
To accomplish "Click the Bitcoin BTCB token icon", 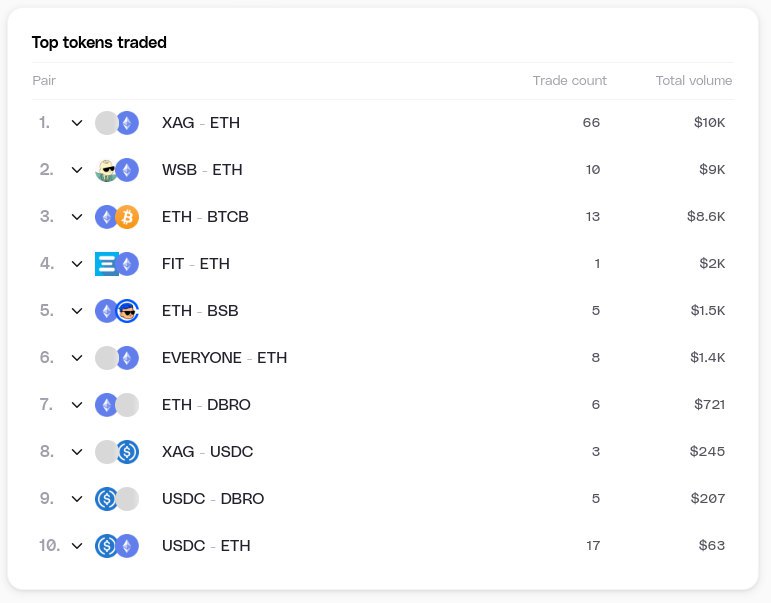I will [x=127, y=217].
